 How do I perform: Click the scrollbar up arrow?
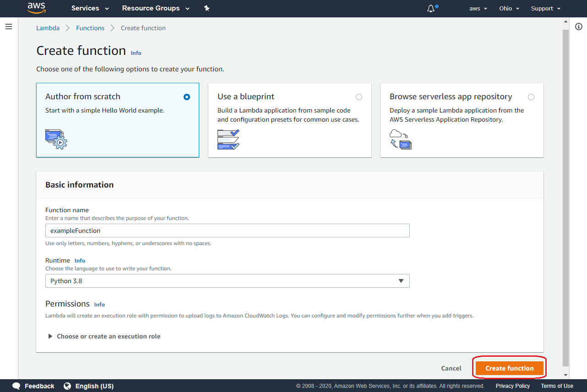point(565,21)
